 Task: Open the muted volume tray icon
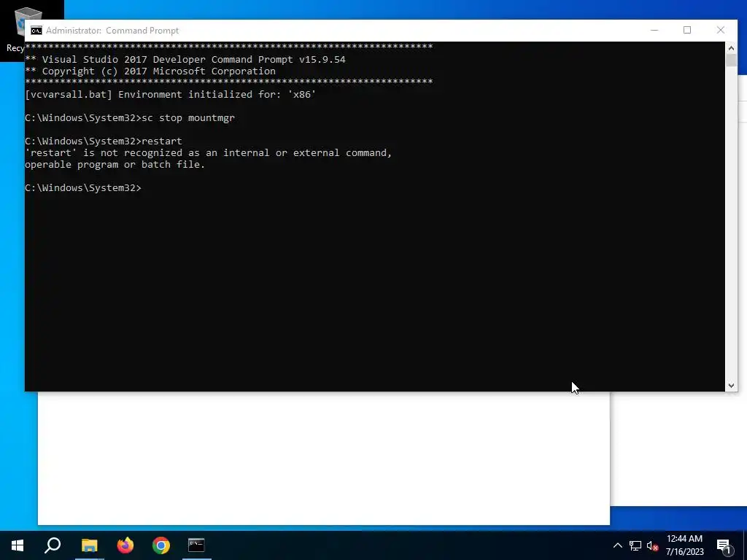(652, 545)
